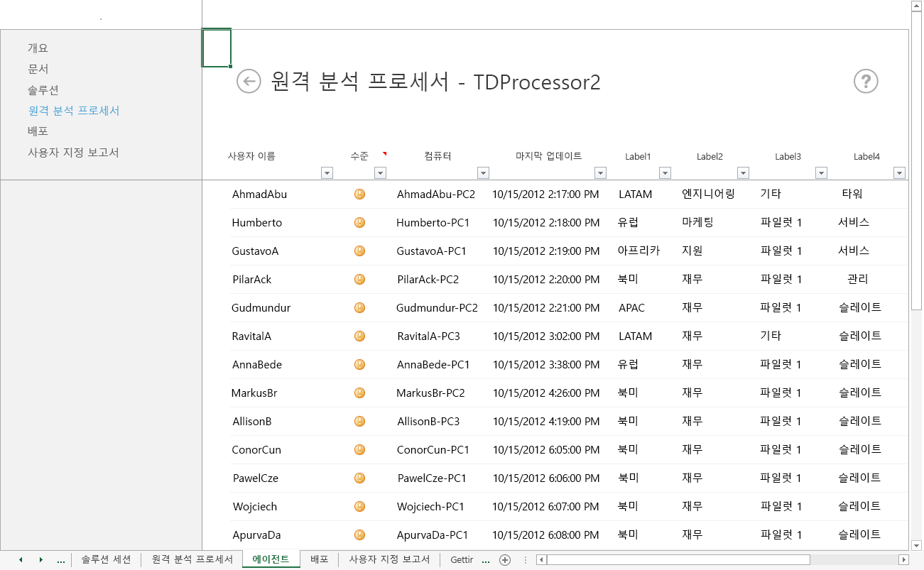Select the 마케팅 cell
924x570 pixels.
point(697,222)
